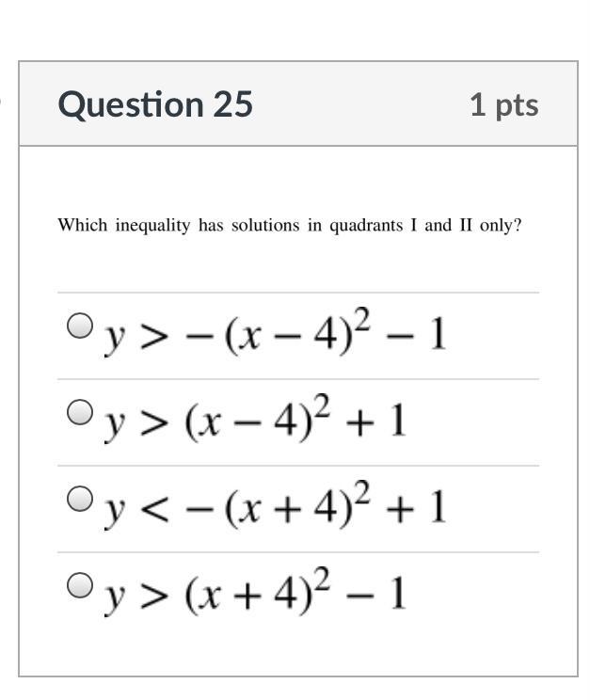
Task: Click the word 'Which' starting the question
Action: point(83,226)
